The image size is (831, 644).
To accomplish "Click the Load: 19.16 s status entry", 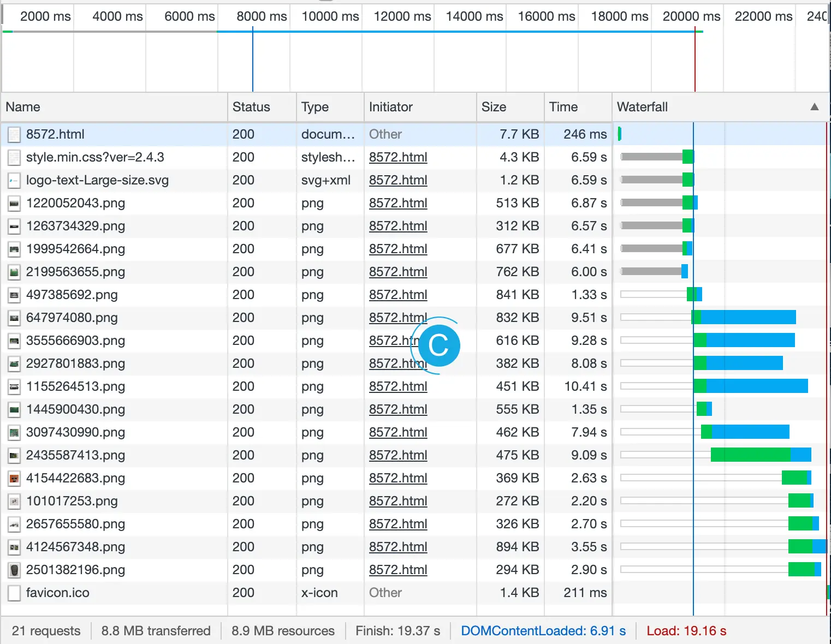I will click(686, 631).
